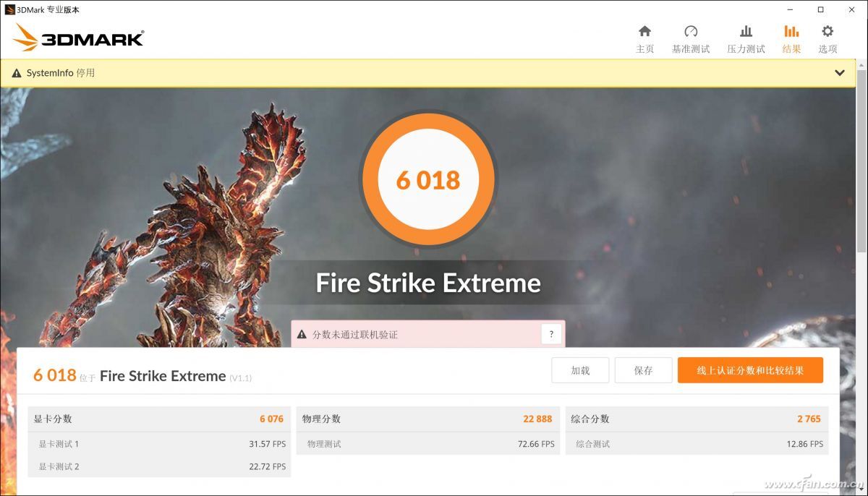Select the 物理分数 physics score row
This screenshot has height=496, width=868.
click(x=427, y=418)
